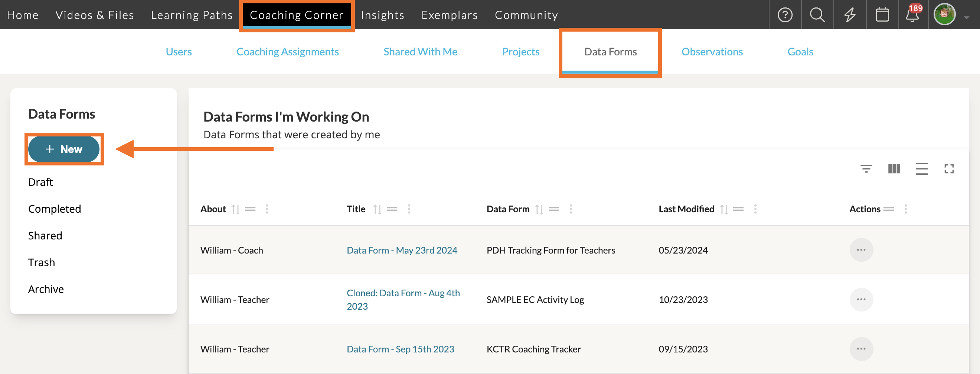
Task: Go to the Insights menu item
Action: click(382, 15)
